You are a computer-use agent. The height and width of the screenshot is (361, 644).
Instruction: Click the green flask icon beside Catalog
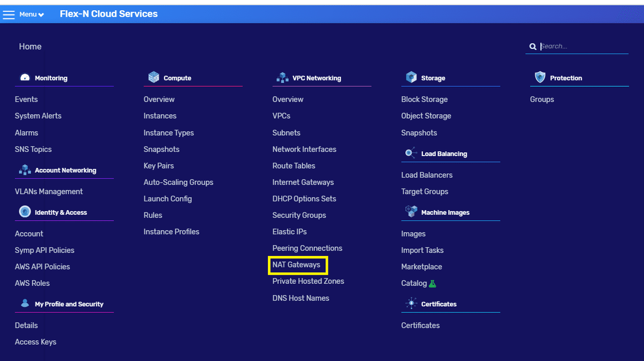[x=433, y=283]
